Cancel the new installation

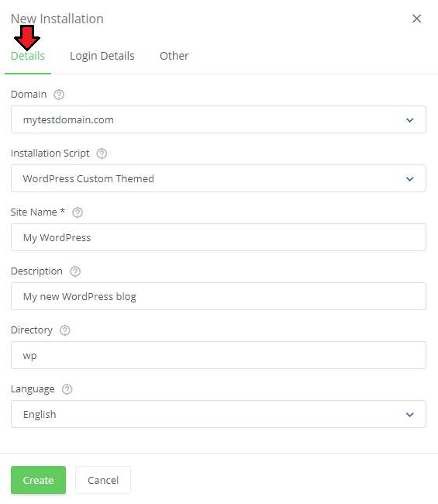click(103, 480)
